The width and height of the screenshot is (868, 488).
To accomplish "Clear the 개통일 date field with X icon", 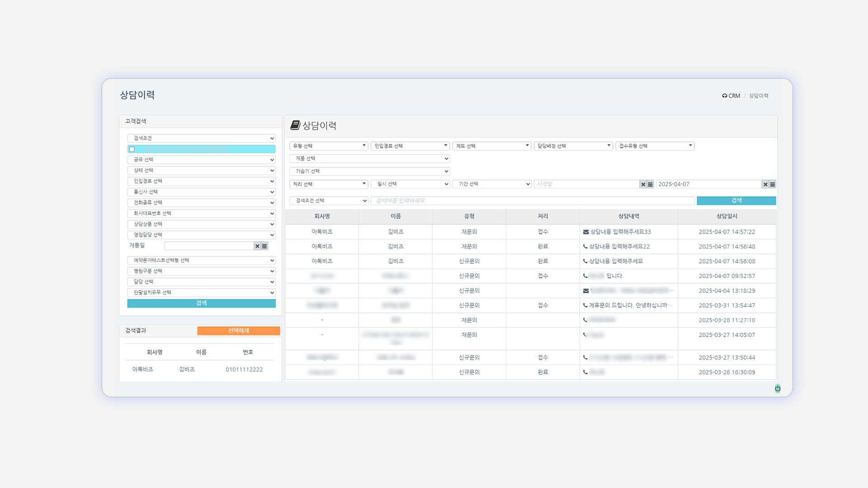I will tap(257, 246).
